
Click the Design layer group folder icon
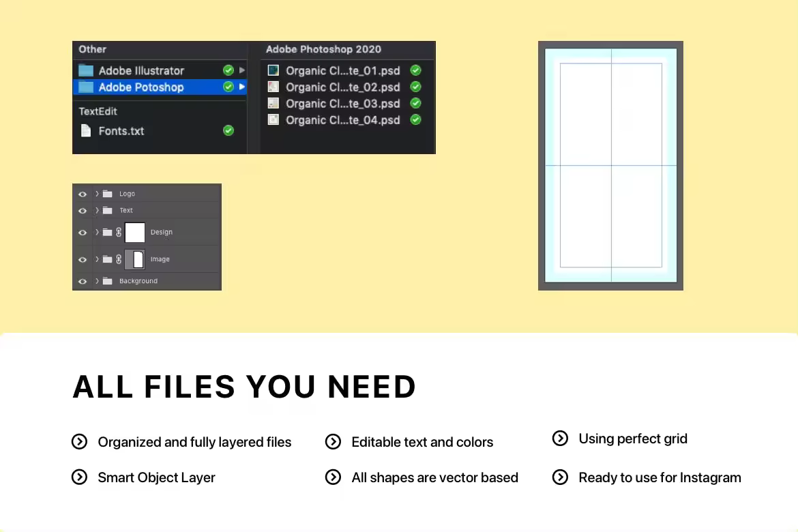[x=107, y=232]
